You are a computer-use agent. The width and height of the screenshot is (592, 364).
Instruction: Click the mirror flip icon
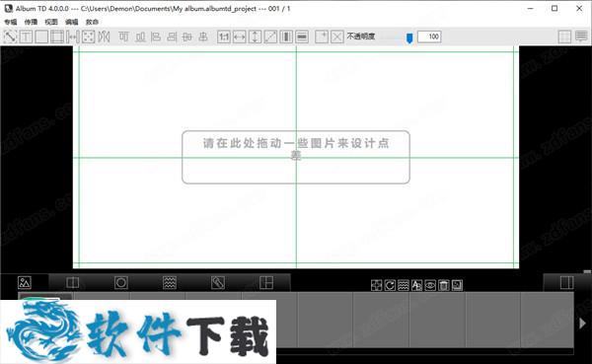[x=104, y=36]
